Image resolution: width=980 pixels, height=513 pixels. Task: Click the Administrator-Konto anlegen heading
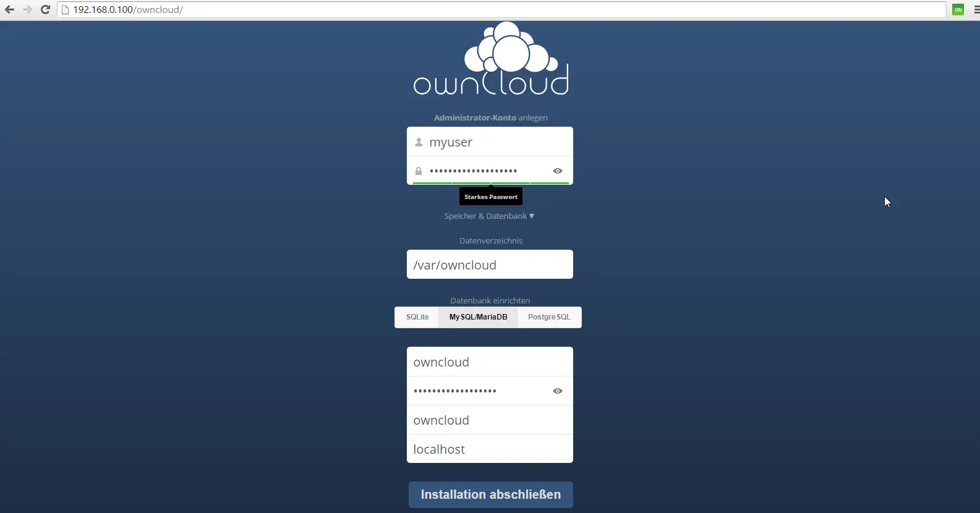(491, 117)
